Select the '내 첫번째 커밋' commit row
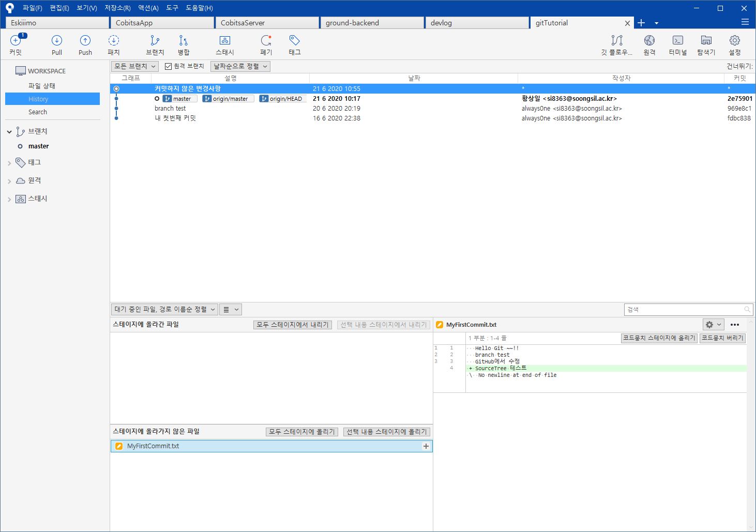 (x=432, y=118)
